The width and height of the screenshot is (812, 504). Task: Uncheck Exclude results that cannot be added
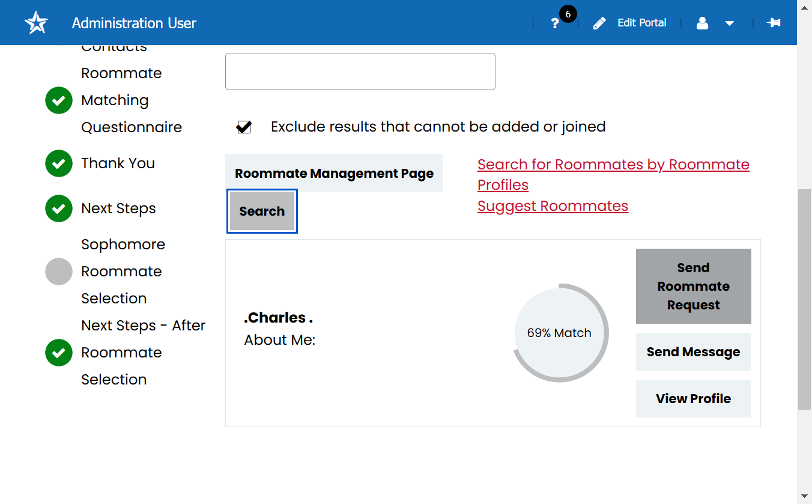244,127
